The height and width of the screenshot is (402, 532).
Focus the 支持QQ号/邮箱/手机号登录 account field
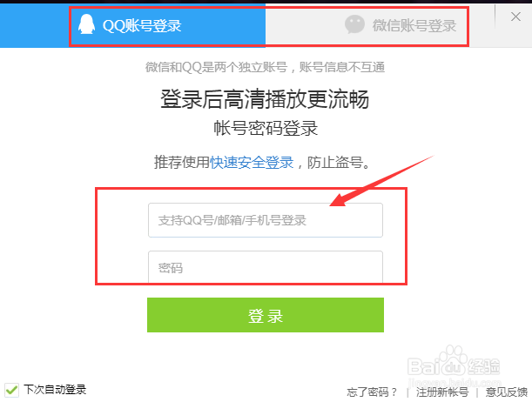point(266,220)
